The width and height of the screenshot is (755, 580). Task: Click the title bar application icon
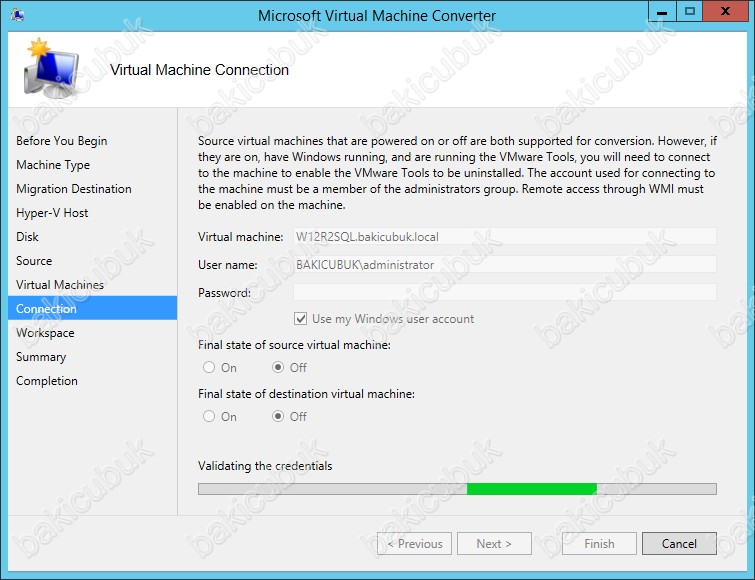pyautogui.click(x=18, y=15)
